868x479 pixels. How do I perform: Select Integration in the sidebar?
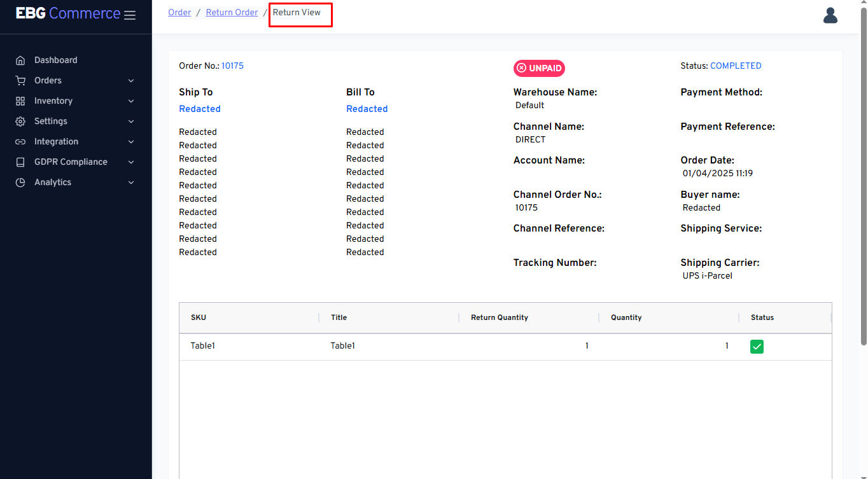pos(56,142)
